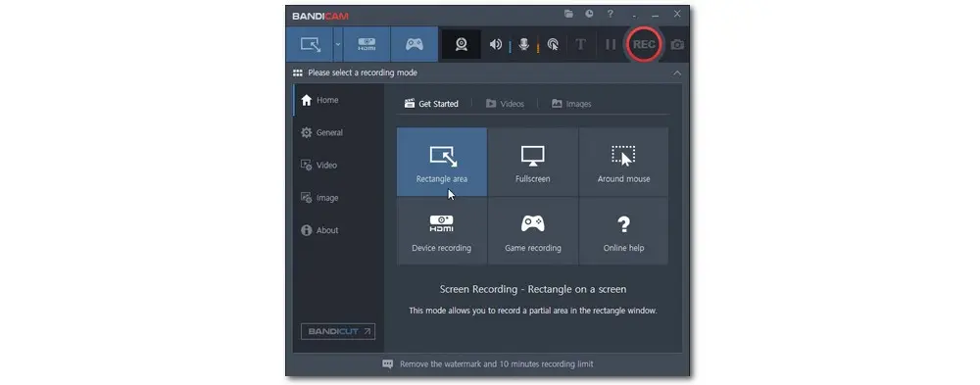Collapse the recording mode panel chevron

[x=677, y=73]
